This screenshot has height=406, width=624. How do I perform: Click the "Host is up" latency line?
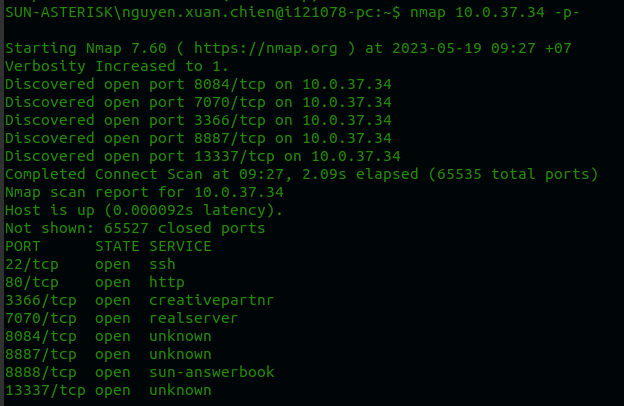(144, 210)
